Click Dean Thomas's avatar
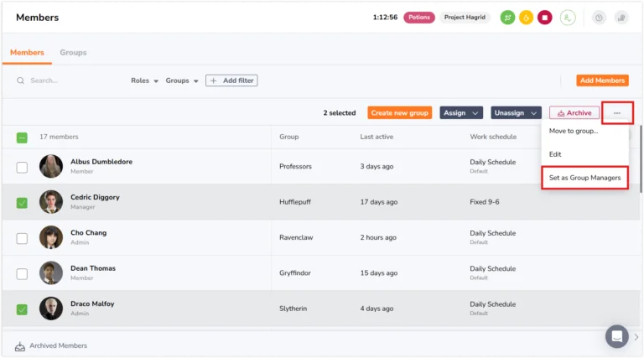This screenshot has height=358, width=644. click(x=51, y=273)
